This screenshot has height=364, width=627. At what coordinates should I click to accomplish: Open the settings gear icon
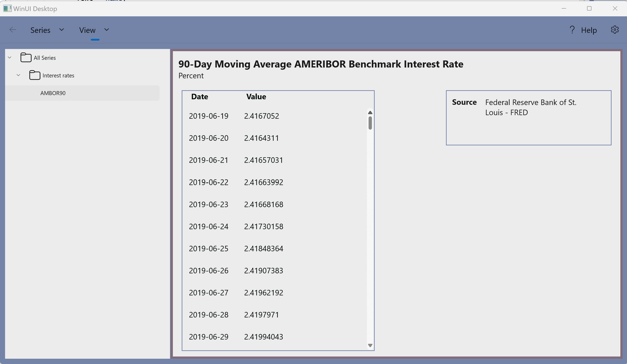point(615,30)
